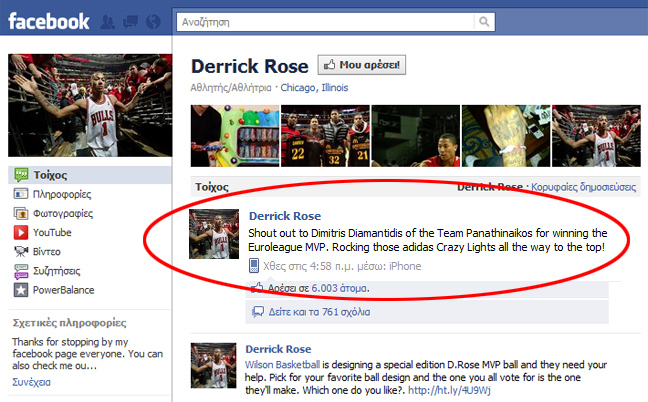
Task: Follow the Chicago, Illinois link
Action: (315, 88)
